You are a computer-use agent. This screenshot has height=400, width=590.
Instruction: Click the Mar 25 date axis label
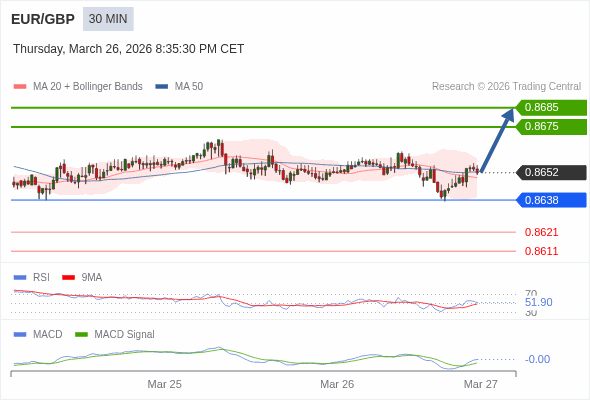(164, 384)
